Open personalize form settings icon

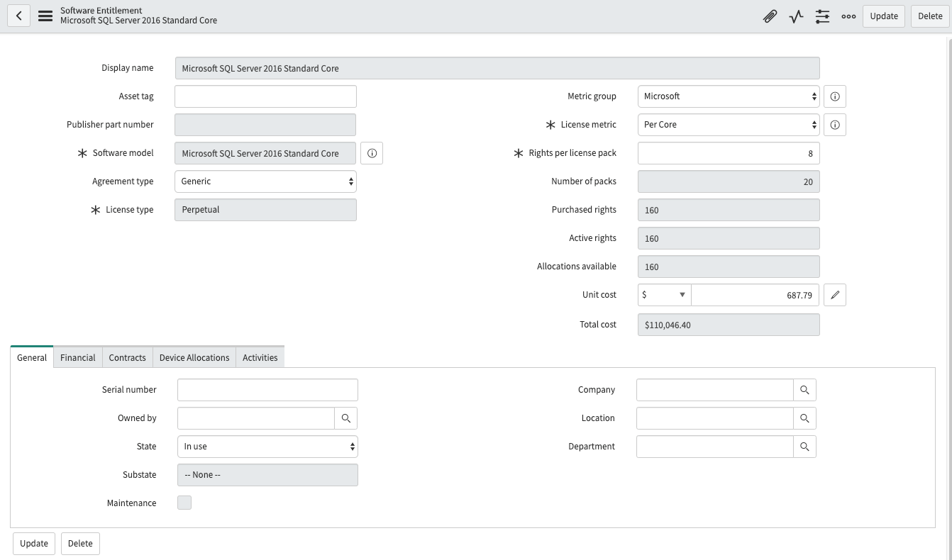[822, 16]
